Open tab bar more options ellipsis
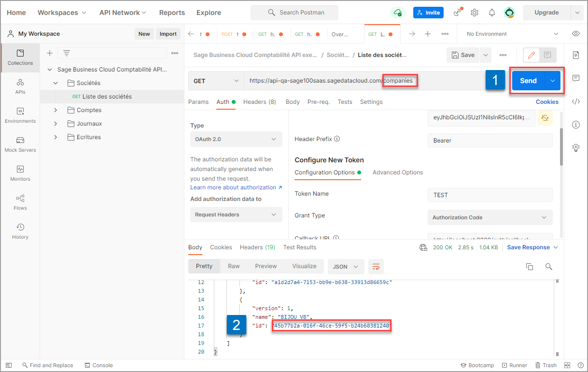The height and width of the screenshot is (372, 588). click(445, 34)
